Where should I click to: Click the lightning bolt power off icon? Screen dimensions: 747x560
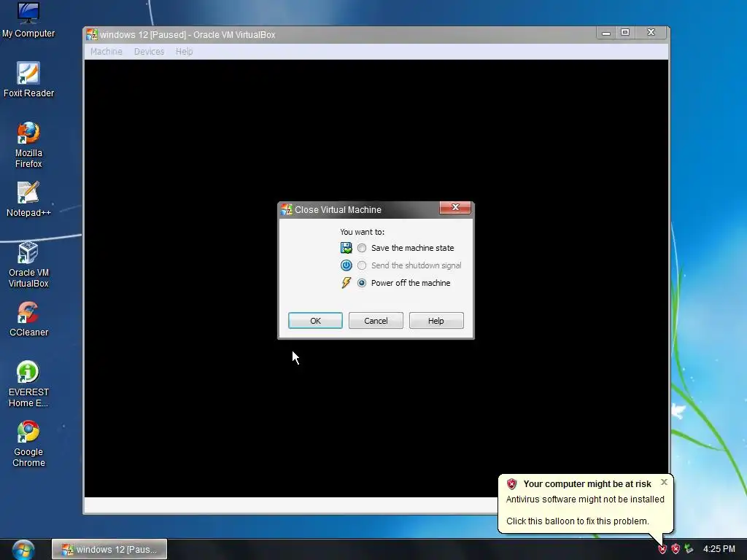click(347, 283)
